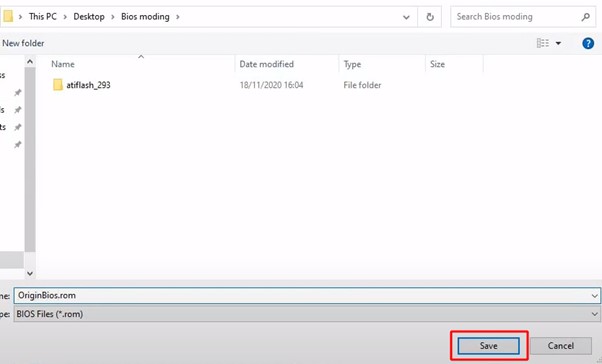Click the folder icon in address bar
The height and width of the screenshot is (364, 602).
pos(8,17)
